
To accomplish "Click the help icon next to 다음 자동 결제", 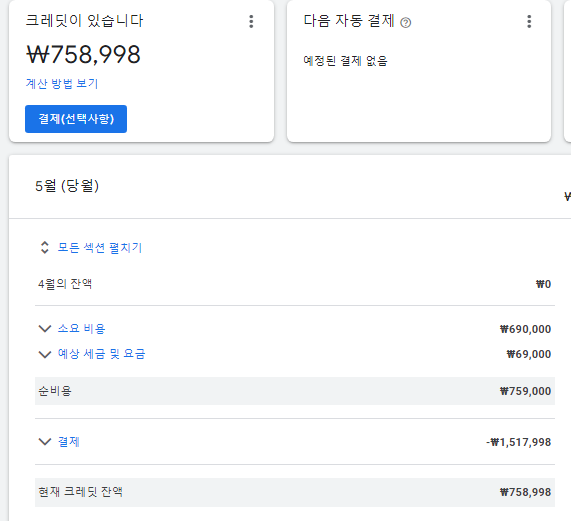I will tap(405, 23).
